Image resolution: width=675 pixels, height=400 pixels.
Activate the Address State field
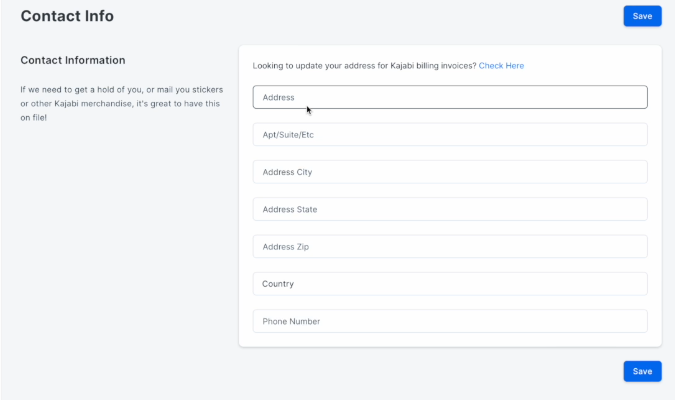point(450,209)
